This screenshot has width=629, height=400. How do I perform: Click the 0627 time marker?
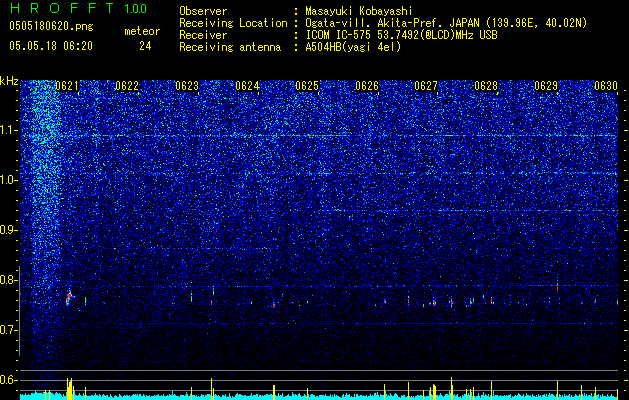point(426,86)
